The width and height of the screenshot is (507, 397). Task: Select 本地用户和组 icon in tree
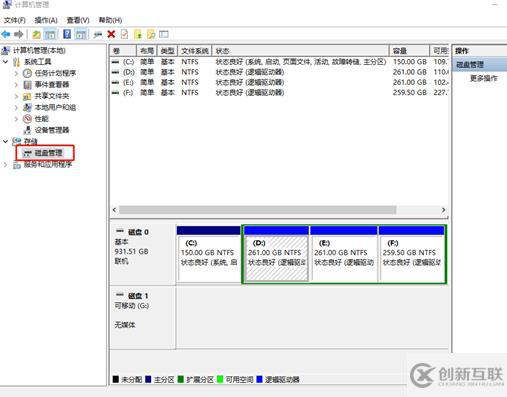pyautogui.click(x=27, y=108)
